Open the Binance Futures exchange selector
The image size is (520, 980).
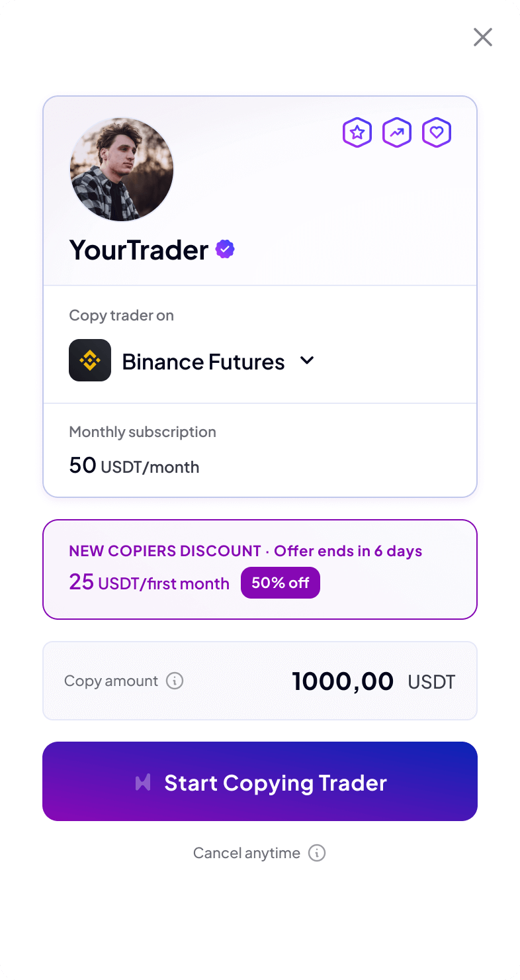[x=192, y=361]
